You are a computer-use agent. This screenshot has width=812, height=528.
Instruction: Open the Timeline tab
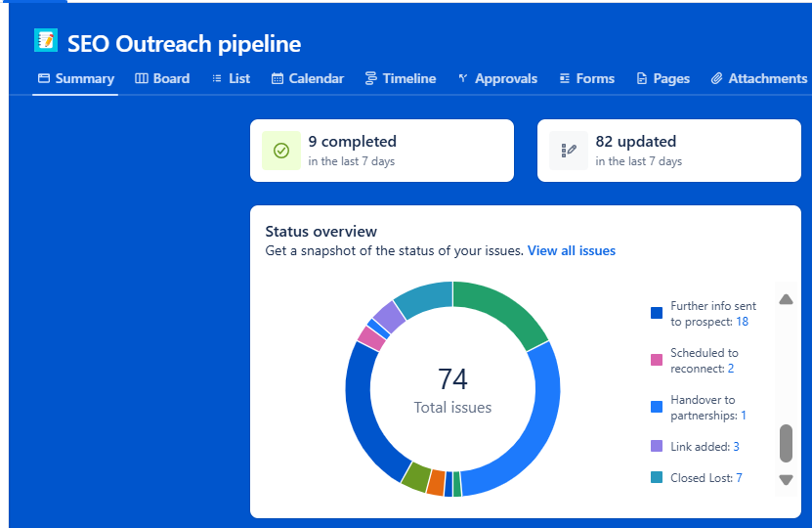click(x=401, y=79)
